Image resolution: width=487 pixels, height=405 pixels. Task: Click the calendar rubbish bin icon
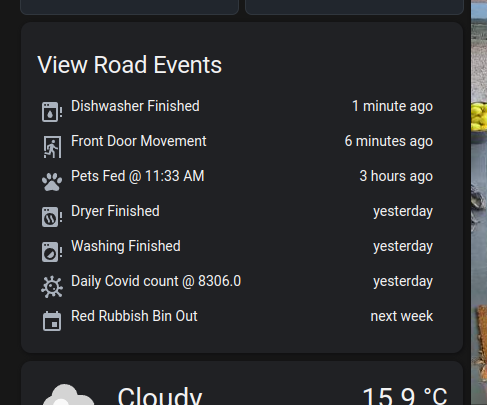(52, 321)
